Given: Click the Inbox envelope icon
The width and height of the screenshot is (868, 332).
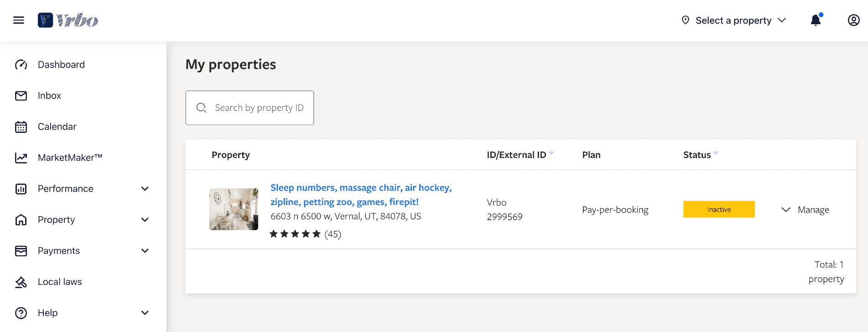Looking at the screenshot, I should click(x=21, y=96).
